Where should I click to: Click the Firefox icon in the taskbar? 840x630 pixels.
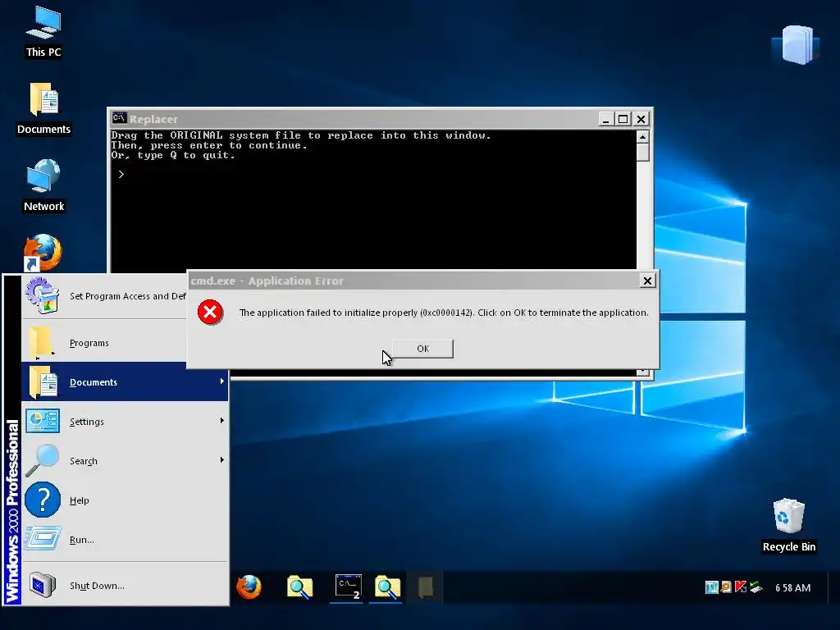click(x=249, y=587)
